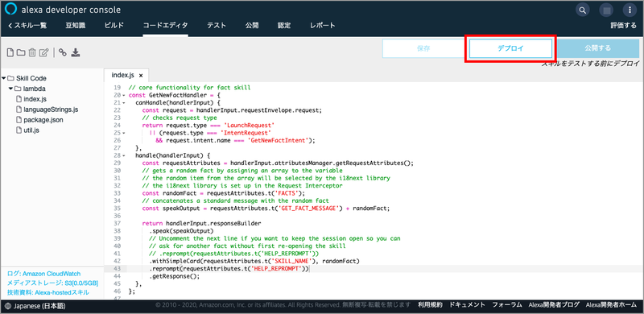Viewport: 644px width, 314px height.
Task: Open index.js in file tree
Action: tap(35, 100)
